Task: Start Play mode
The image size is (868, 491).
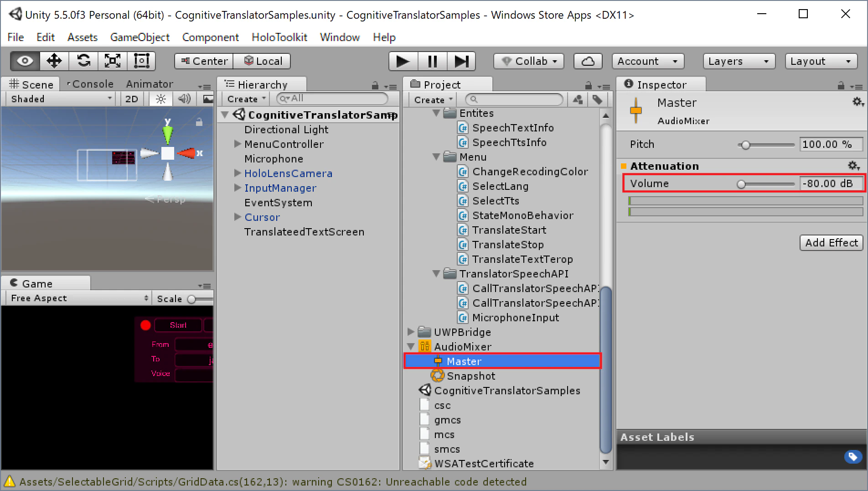Action: (x=403, y=61)
